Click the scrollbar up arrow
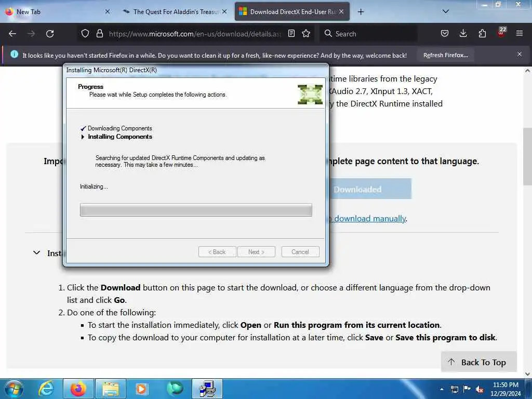The height and width of the screenshot is (399, 532). pos(527,71)
